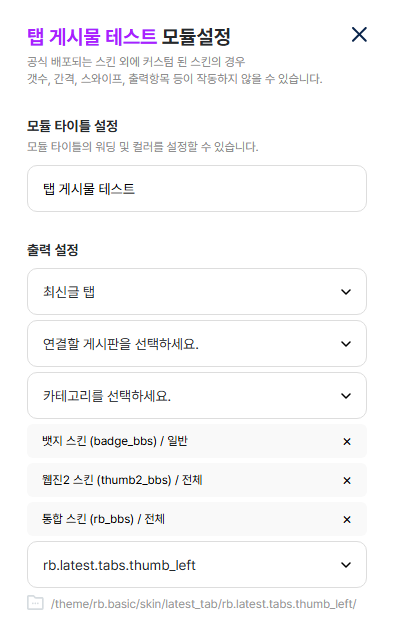Screen dimensions: 394x629
Task: Remove the 웹진2 스킨 (thumb2_bbs) entry
Action: pyautogui.click(x=347, y=481)
